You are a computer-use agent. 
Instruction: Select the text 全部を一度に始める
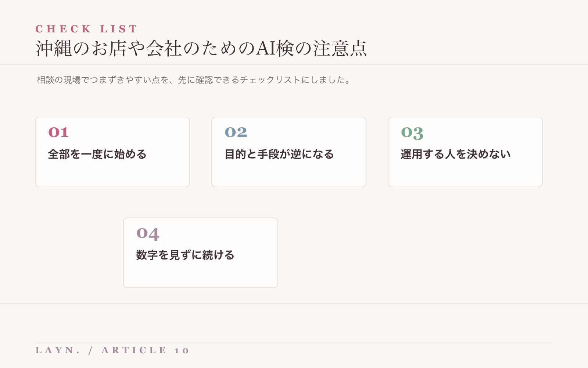click(x=97, y=154)
